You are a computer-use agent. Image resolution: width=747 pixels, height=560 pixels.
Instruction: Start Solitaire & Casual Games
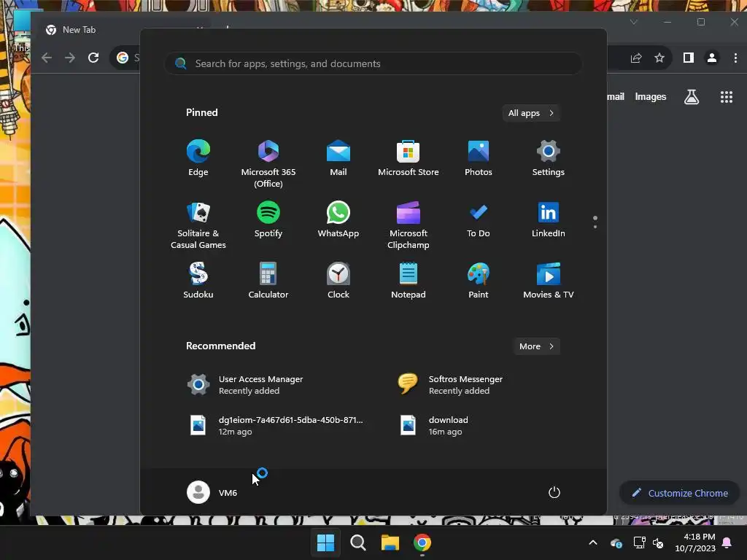pos(198,225)
